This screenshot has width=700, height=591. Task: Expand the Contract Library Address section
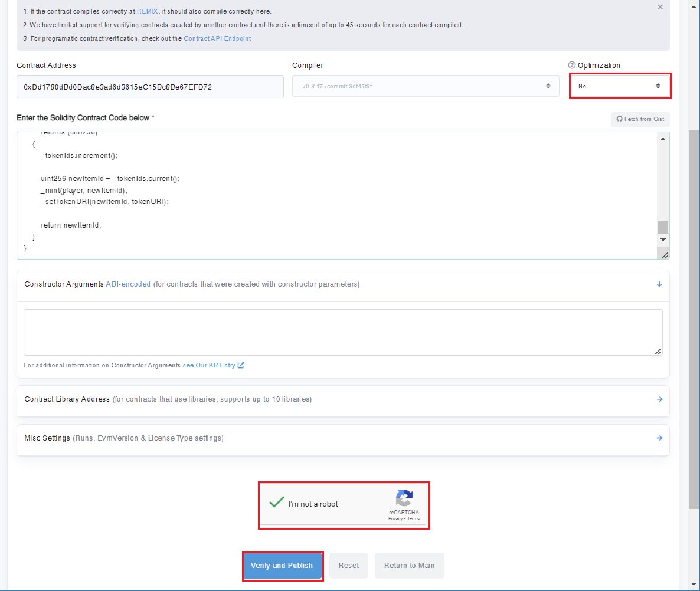[659, 399]
